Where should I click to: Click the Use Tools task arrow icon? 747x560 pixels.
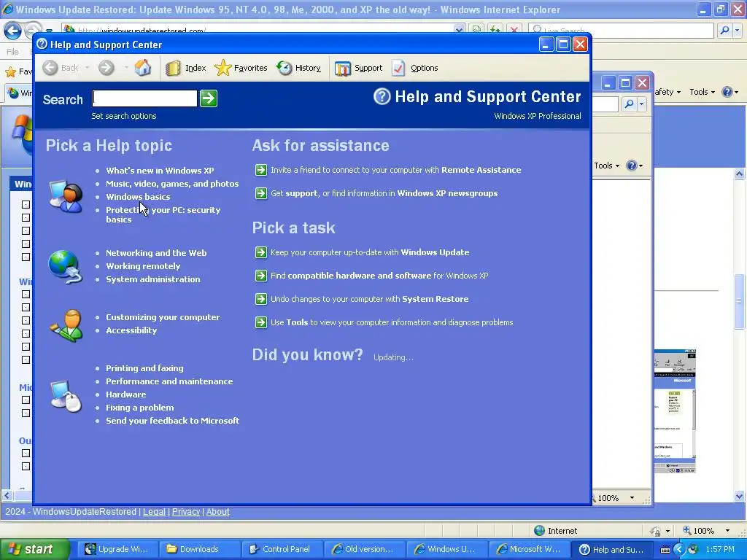260,322
